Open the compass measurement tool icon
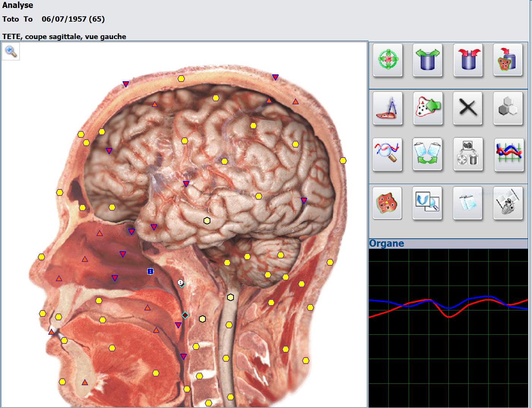Screen dimensions: 532x408 click(x=388, y=108)
